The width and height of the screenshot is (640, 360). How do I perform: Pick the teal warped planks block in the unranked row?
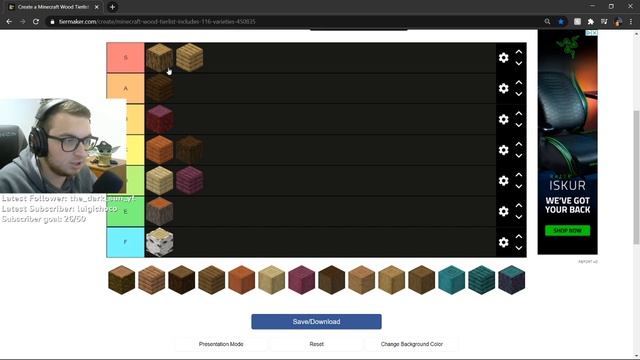pyautogui.click(x=482, y=280)
